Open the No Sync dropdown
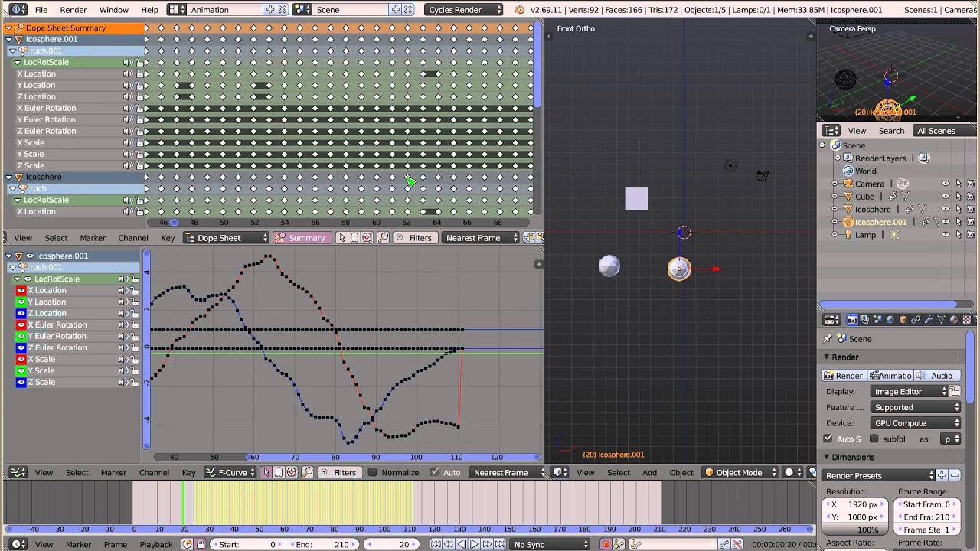The width and height of the screenshot is (980, 551). click(551, 544)
